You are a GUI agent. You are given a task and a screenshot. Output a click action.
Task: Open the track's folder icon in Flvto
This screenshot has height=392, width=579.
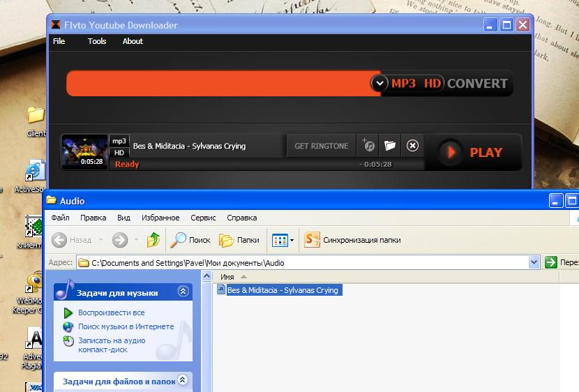pos(390,146)
